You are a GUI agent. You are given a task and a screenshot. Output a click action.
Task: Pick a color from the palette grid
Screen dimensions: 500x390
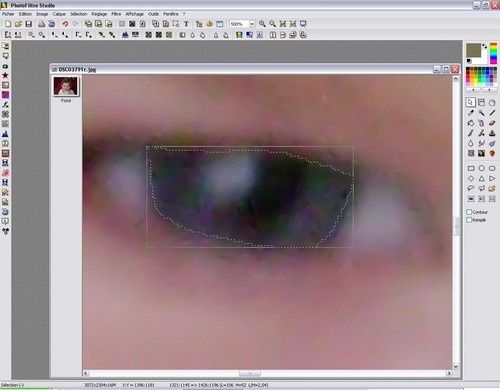click(x=481, y=76)
